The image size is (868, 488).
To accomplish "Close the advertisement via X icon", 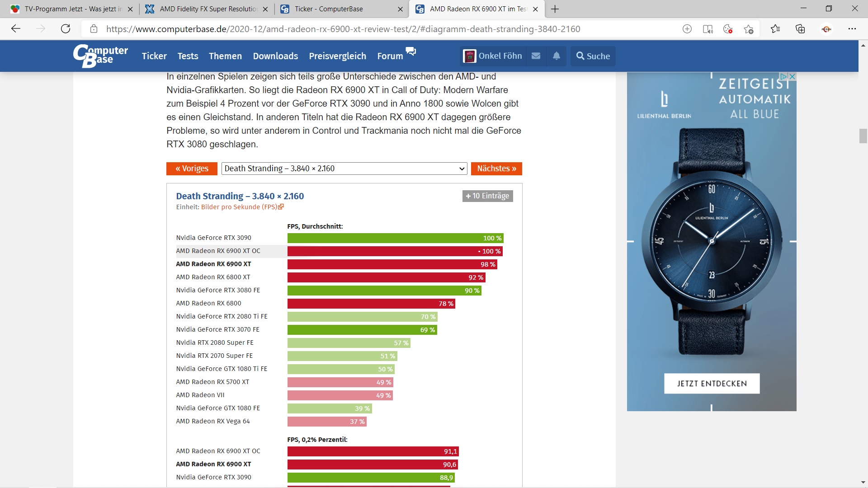I will [x=792, y=76].
